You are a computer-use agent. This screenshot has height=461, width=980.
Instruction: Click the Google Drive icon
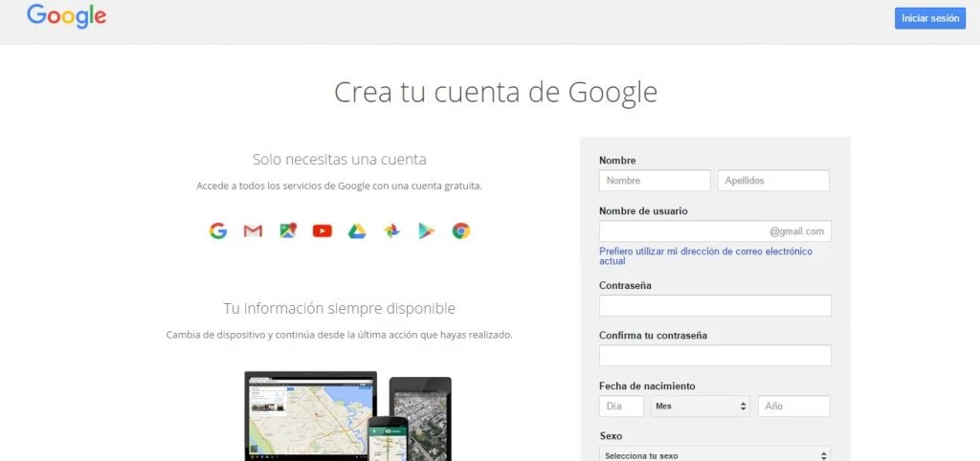[357, 231]
